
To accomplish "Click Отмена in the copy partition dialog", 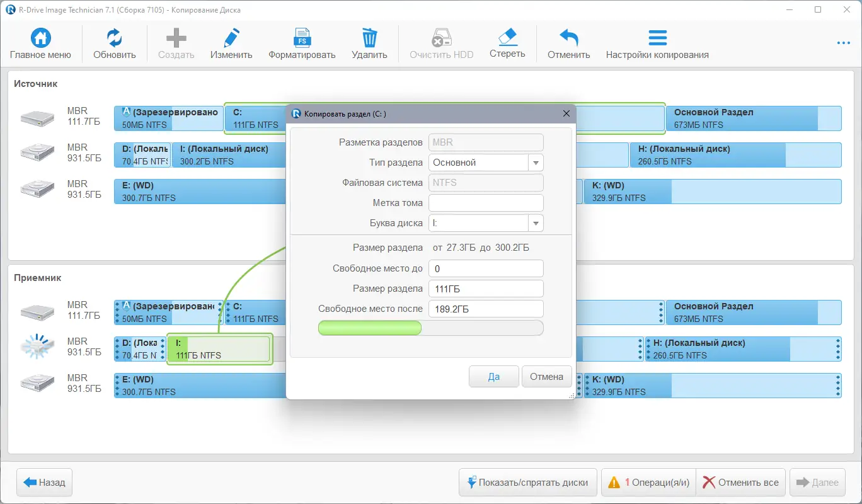I will (546, 377).
